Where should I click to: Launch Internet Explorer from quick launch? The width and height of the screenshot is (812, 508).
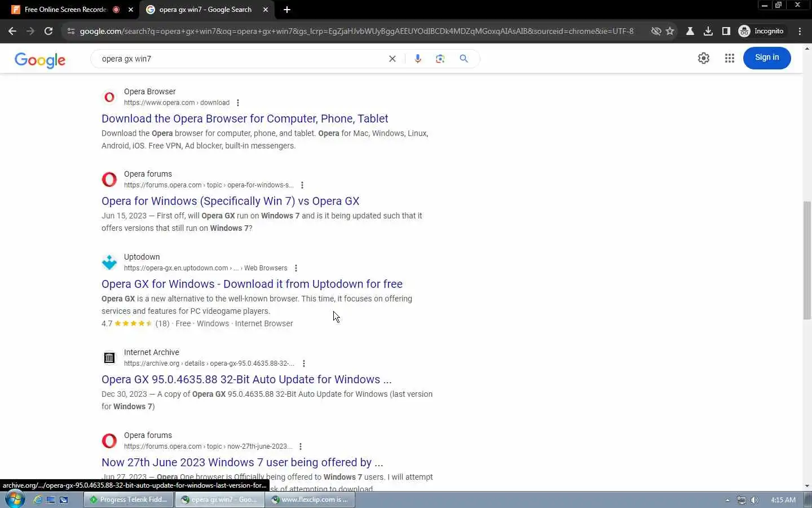tap(38, 500)
